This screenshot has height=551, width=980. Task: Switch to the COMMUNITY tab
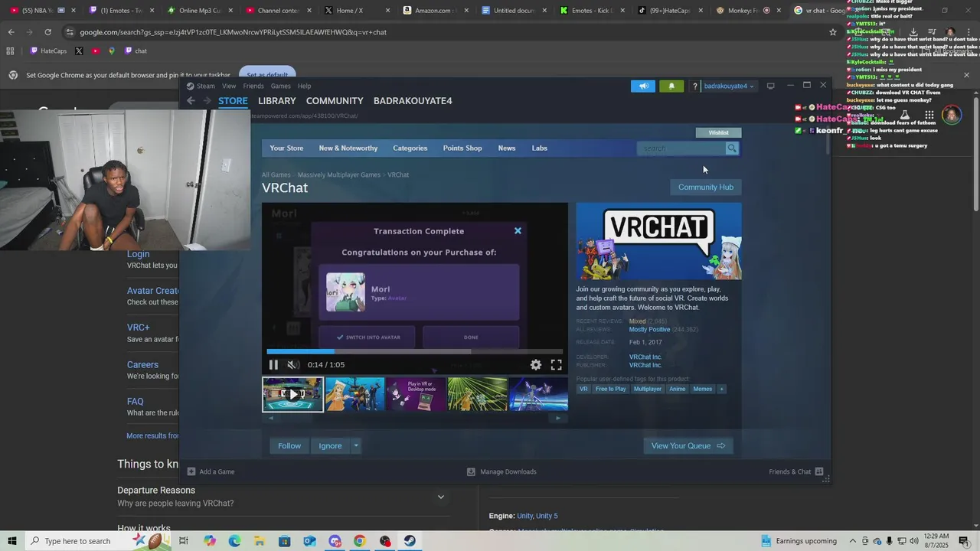pyautogui.click(x=335, y=101)
